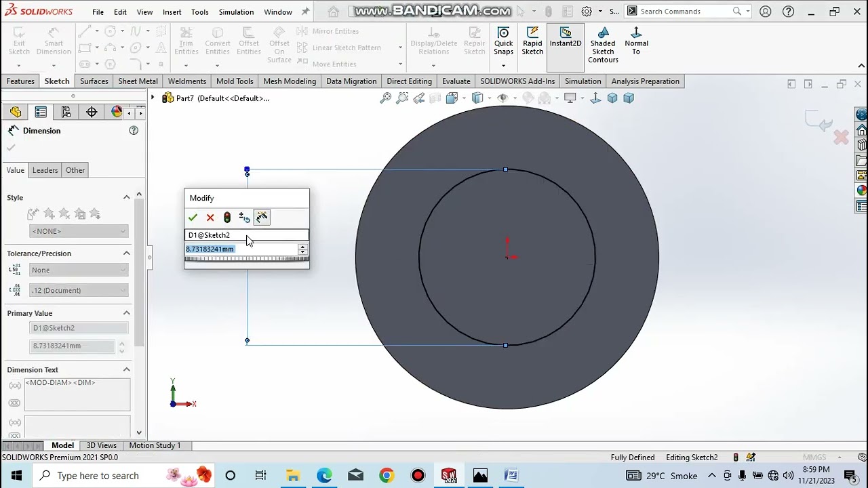Click the MMGS unit system status entry
868x488 pixels.
click(x=814, y=457)
